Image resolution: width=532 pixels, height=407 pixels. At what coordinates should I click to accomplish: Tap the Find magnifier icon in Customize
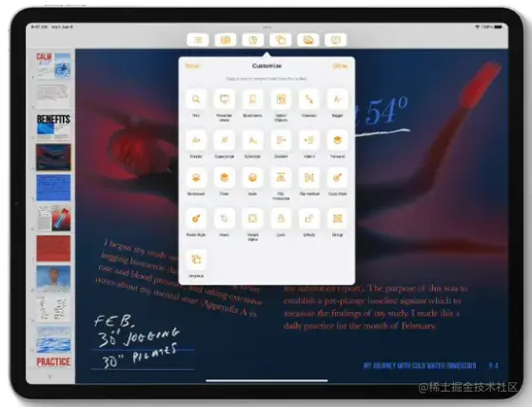coord(196,99)
